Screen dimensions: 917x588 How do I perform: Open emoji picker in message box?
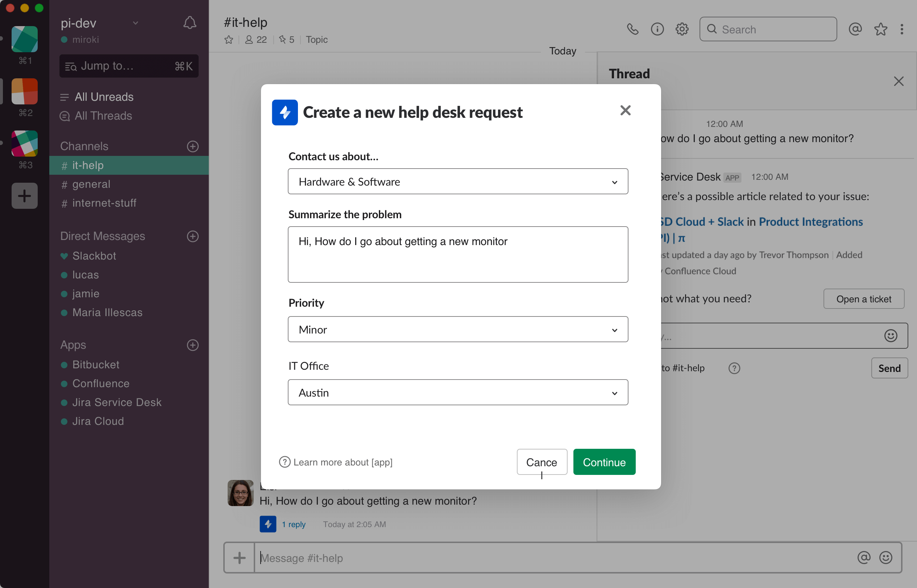885,558
